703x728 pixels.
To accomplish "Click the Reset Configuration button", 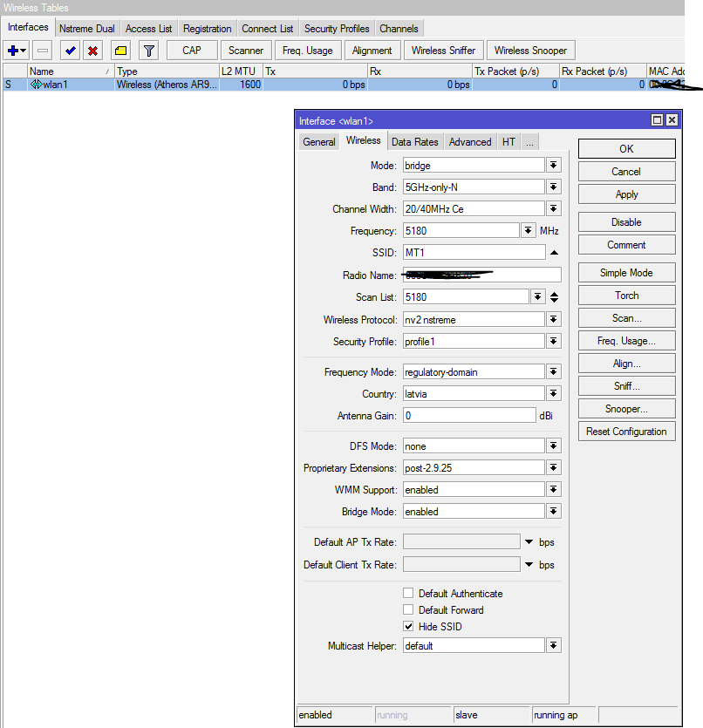I will 626,432.
